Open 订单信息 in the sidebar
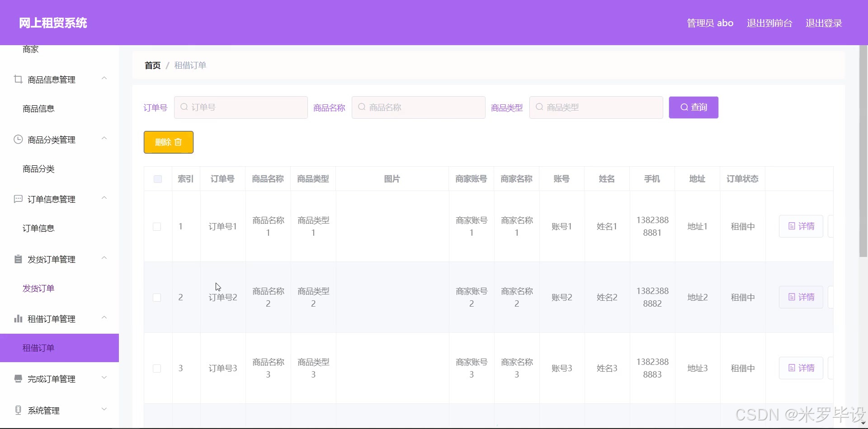This screenshot has height=429, width=868. click(38, 228)
